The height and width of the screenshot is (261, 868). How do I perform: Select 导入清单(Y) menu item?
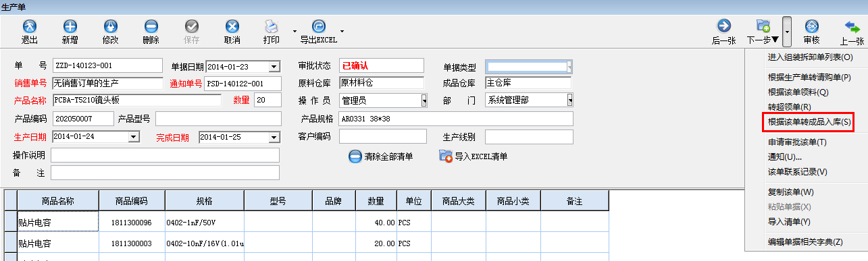point(789,222)
